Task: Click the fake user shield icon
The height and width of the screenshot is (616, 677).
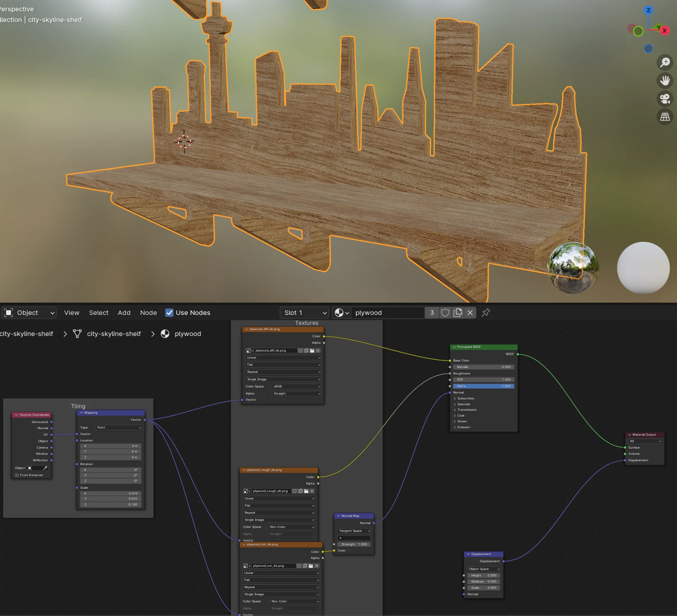Action: (445, 313)
